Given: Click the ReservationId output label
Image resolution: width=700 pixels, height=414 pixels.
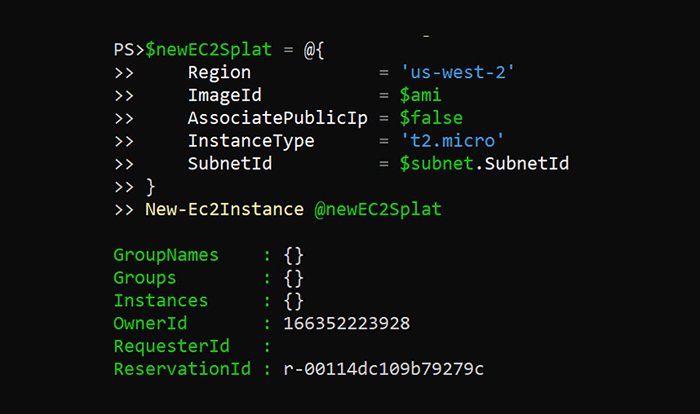Looking at the screenshot, I should 185,369.
